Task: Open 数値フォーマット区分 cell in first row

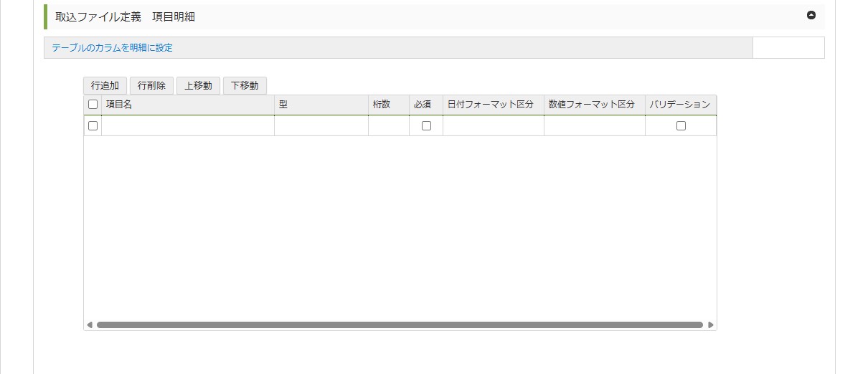Action: click(595, 126)
